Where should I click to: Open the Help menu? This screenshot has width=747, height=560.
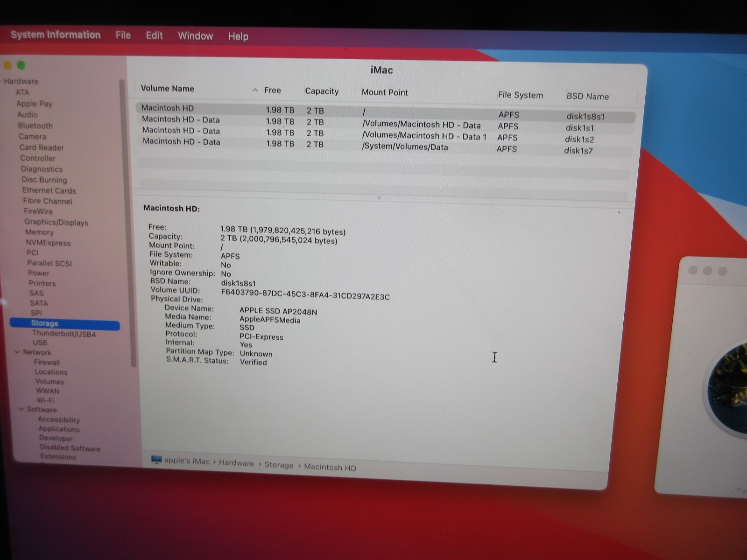pyautogui.click(x=238, y=36)
